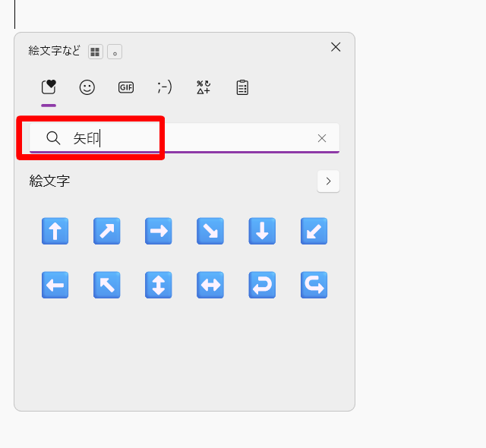Viewport: 486px width, 448px height.
Task: Click the 矢印 search input field
Action: click(197, 138)
